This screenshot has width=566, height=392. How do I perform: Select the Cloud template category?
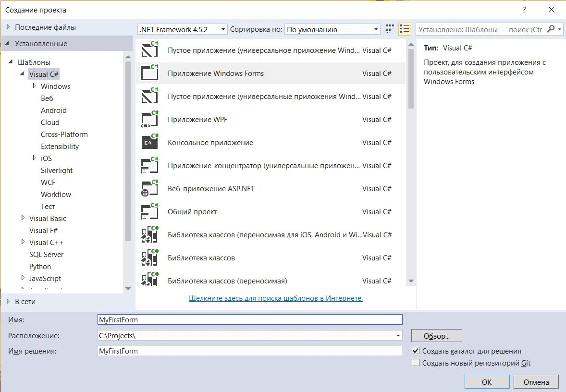(x=50, y=122)
